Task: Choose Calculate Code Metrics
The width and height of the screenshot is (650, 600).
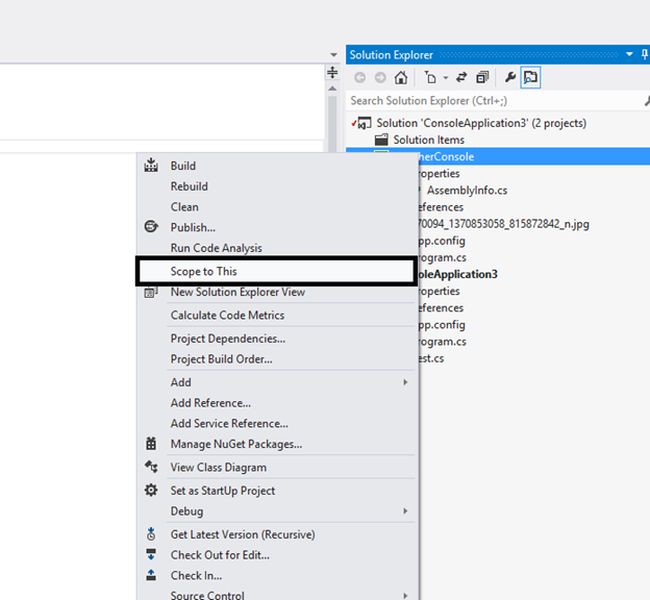Action: pyautogui.click(x=277, y=315)
